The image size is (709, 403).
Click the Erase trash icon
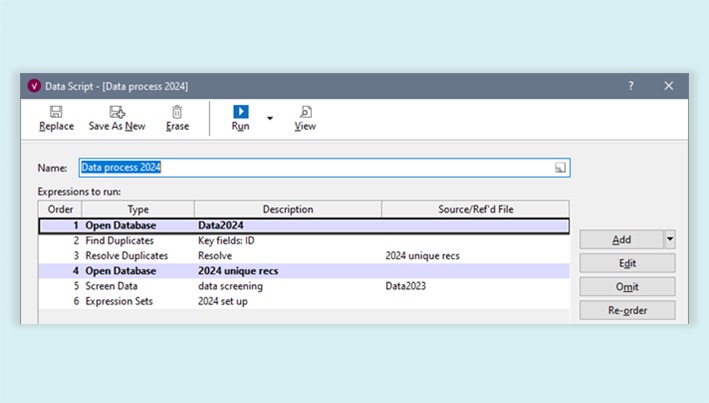point(177,112)
